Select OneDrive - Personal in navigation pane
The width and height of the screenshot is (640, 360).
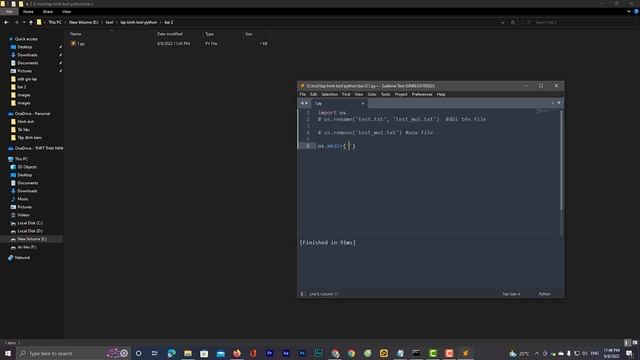32,114
